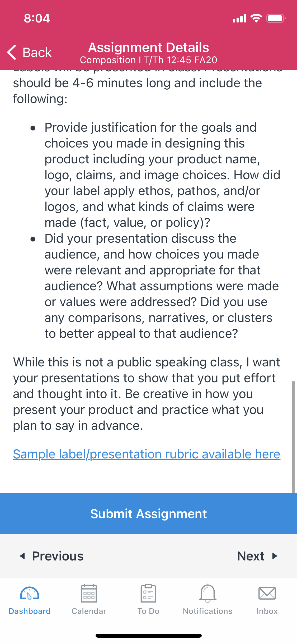297x644 pixels.
Task: Tap the battery status icon
Action: [276, 18]
